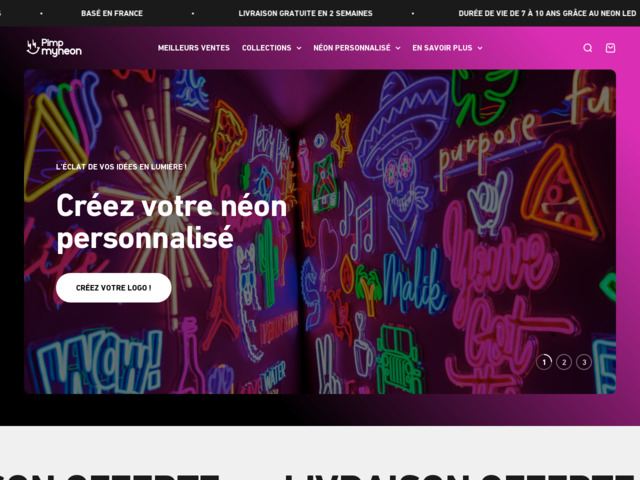Click the Créez votre néon personnalisé heading
Image resolution: width=640 pixels, height=480 pixels.
(x=171, y=222)
